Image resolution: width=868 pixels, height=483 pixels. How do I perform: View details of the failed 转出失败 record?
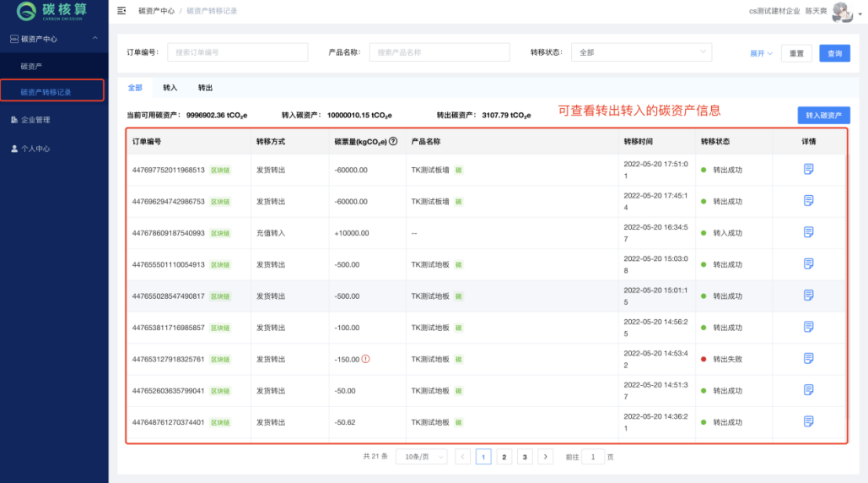click(x=808, y=358)
